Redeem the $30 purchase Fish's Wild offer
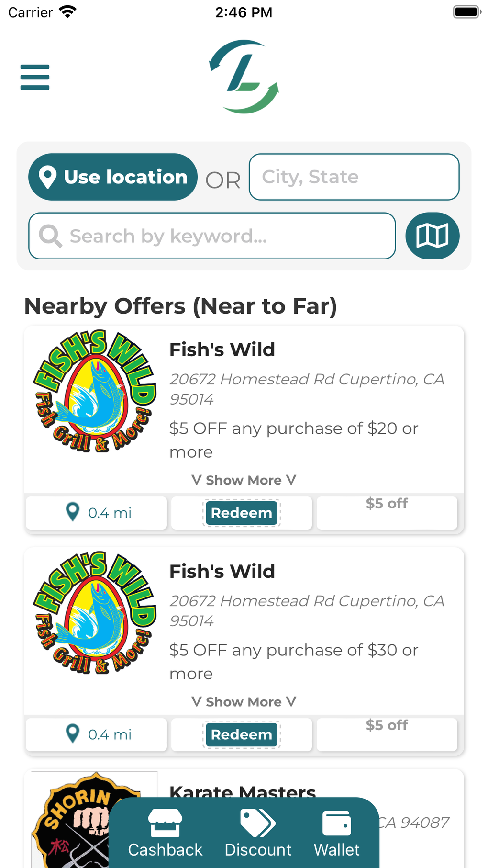The image size is (488, 868). [242, 734]
